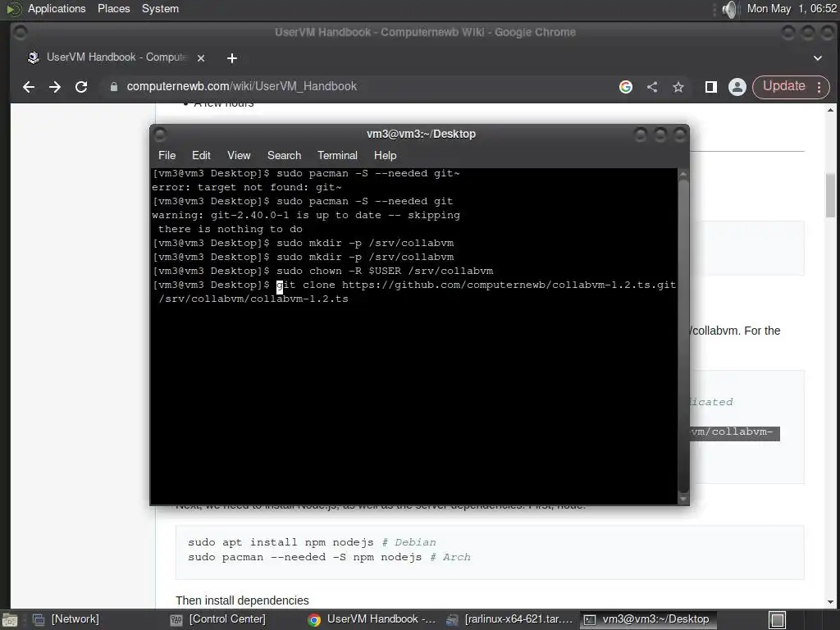The height and width of the screenshot is (630, 840).
Task: Switch to UserVM Handbook taskbar entry
Action: 372,619
